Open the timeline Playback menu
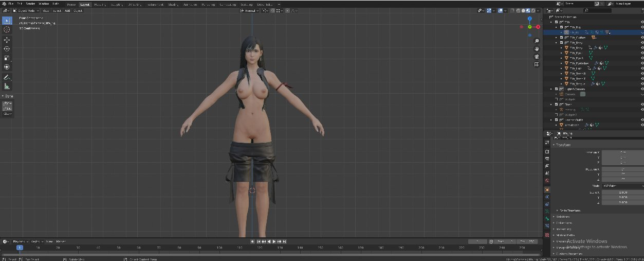 [x=20, y=241]
